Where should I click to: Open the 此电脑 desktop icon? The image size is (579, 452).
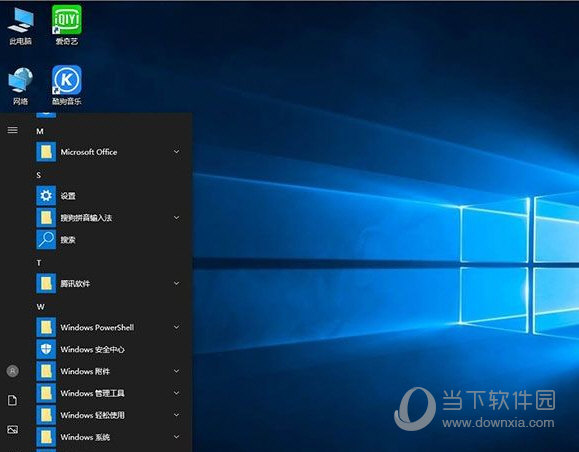(20, 26)
